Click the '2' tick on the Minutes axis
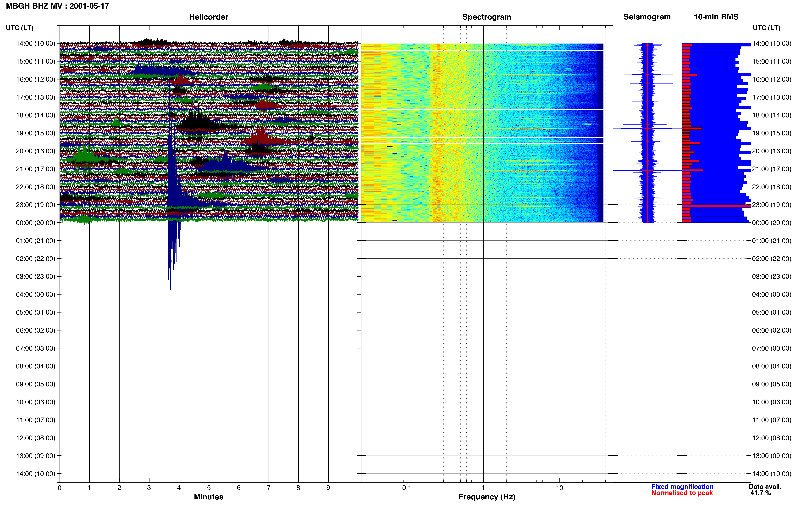The height and width of the screenshot is (508, 812). coord(119,488)
